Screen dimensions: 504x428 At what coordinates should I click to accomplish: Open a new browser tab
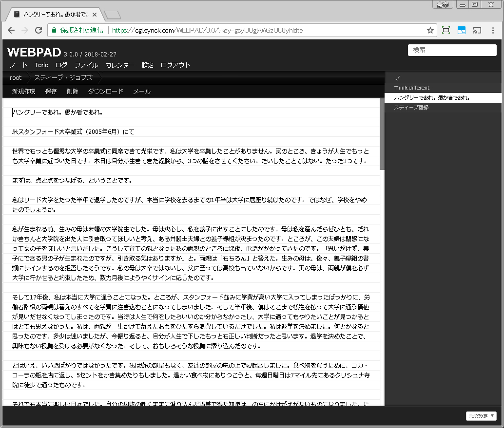tap(113, 15)
